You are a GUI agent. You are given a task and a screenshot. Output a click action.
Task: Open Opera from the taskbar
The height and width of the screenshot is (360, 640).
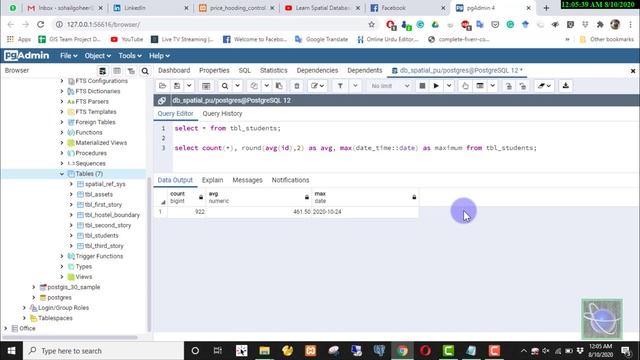click(425, 351)
